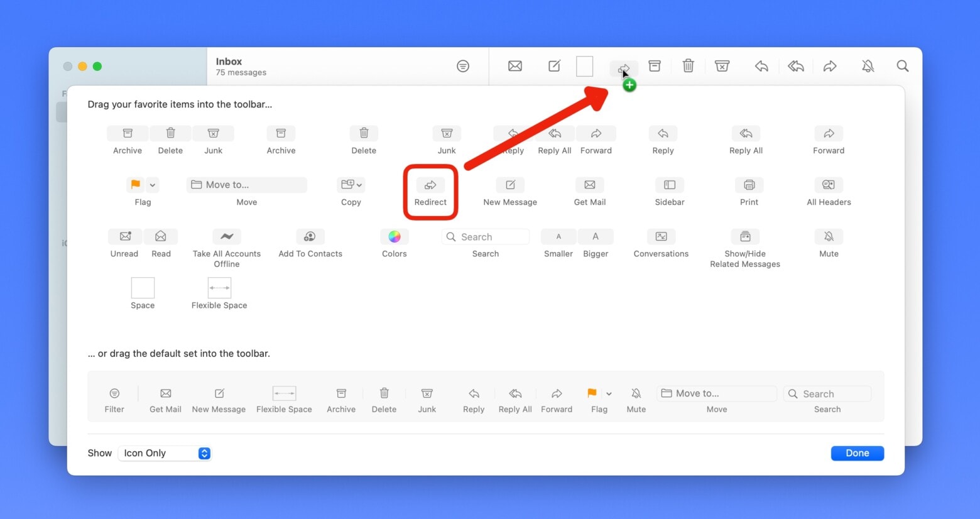Click the Unread envelope icon
980x519 pixels.
[x=125, y=237]
